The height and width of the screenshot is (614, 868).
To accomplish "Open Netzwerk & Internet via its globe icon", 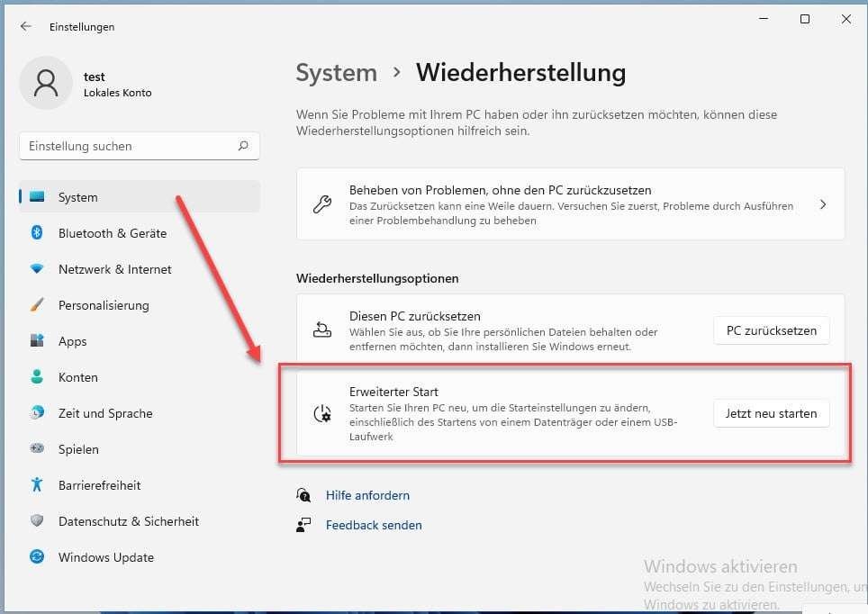I will pyautogui.click(x=36, y=269).
